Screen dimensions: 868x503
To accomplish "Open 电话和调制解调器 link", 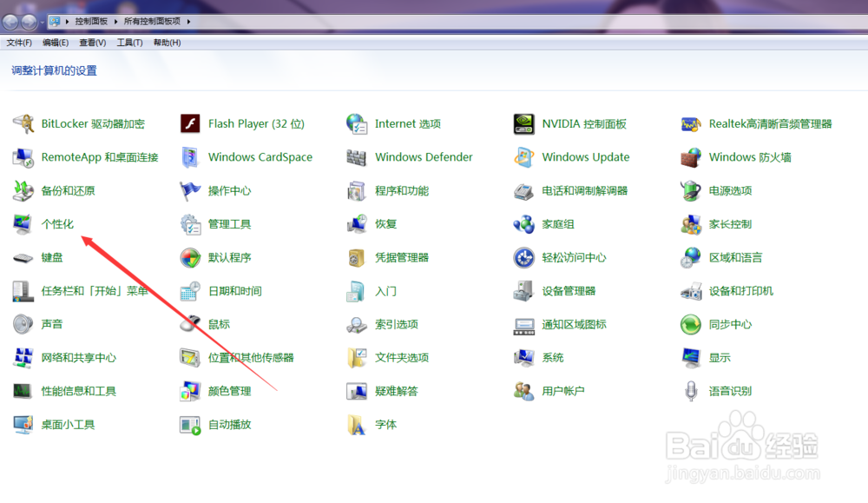I will click(x=584, y=190).
